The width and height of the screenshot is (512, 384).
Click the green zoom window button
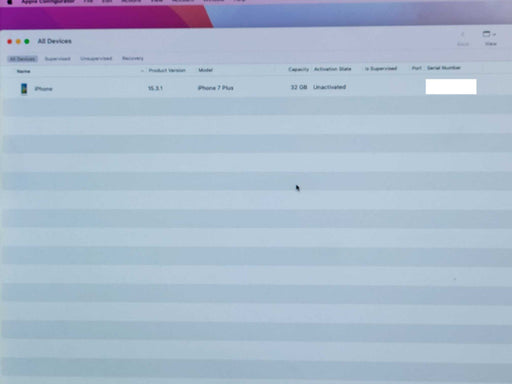[27, 41]
